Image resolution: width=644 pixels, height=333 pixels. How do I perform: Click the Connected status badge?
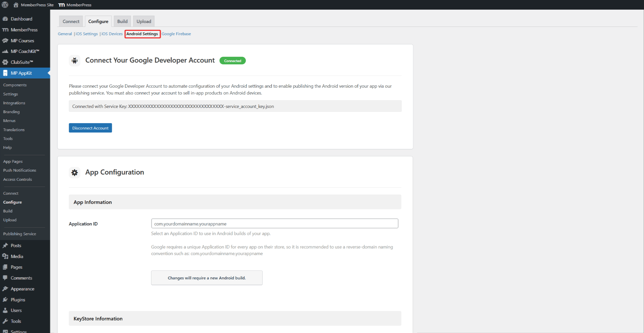[232, 61]
